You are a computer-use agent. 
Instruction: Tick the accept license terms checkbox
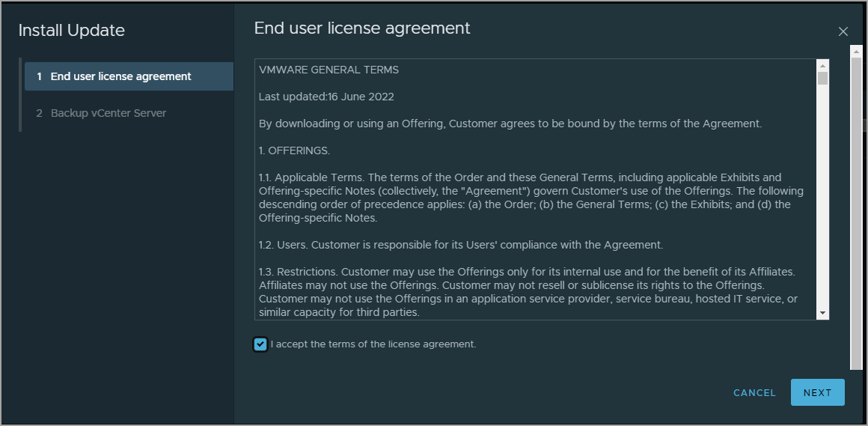pyautogui.click(x=260, y=344)
